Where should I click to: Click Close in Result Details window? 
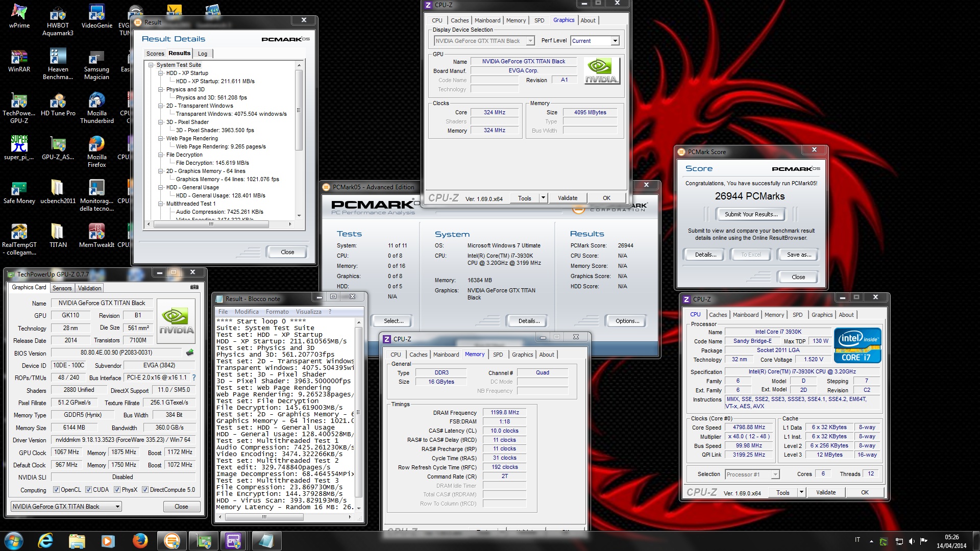(287, 252)
